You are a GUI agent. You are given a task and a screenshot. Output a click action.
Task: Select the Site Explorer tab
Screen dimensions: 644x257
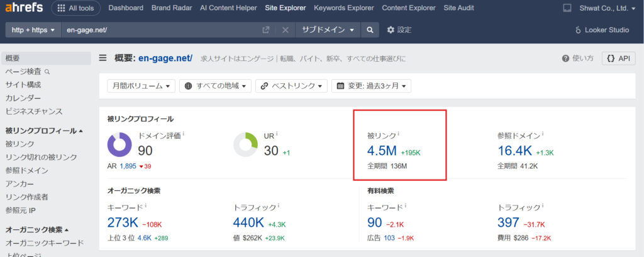285,8
